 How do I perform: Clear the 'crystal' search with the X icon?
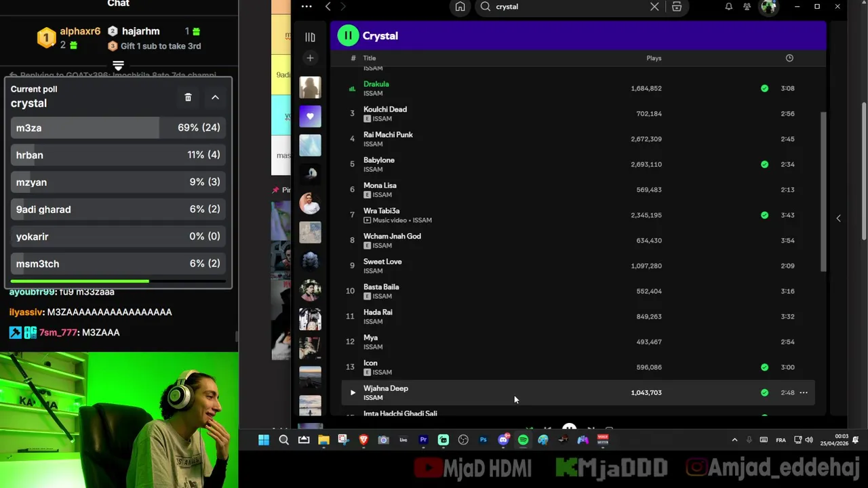(654, 7)
